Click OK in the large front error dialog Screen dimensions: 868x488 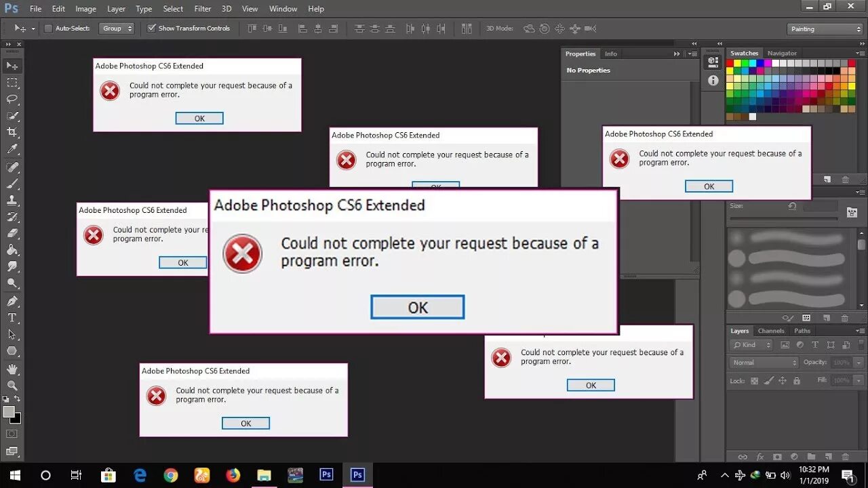418,307
